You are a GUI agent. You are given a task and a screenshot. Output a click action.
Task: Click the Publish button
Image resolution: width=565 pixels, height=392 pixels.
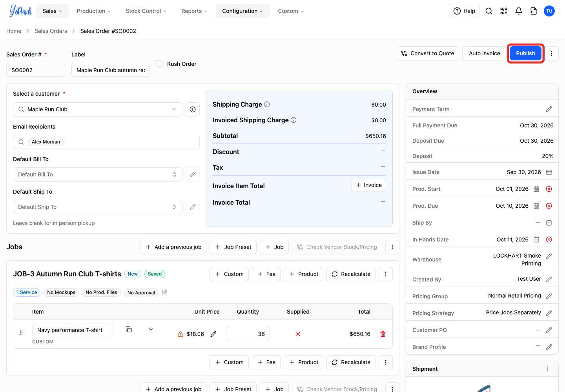coord(525,53)
